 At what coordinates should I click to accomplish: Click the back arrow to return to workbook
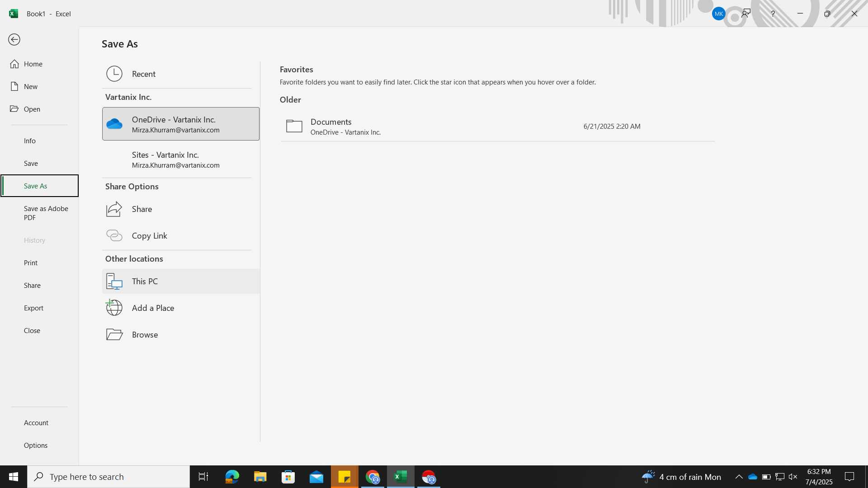[14, 40]
